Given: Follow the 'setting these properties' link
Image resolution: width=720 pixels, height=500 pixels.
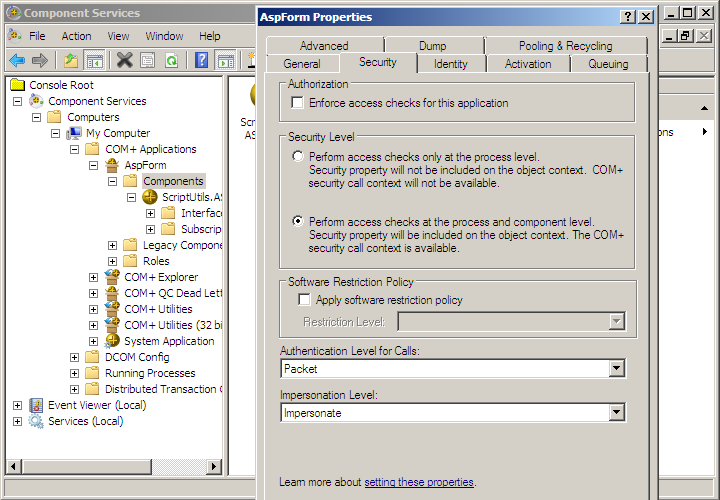Looking at the screenshot, I should pyautogui.click(x=419, y=482).
